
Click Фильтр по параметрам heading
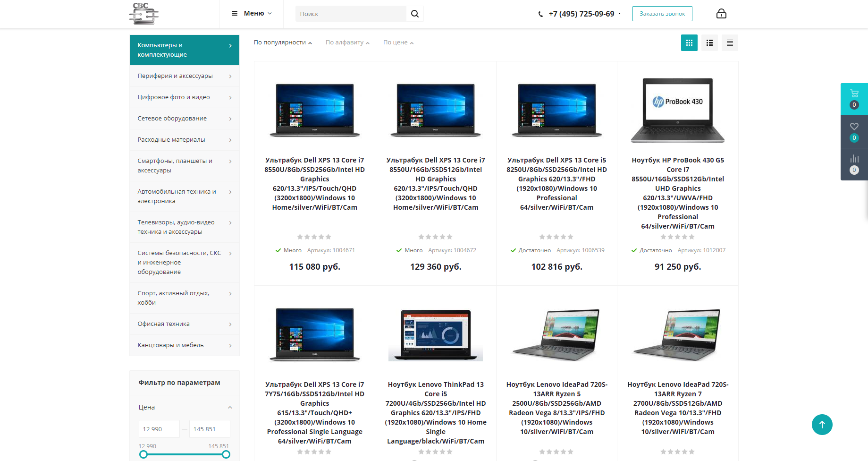(x=179, y=383)
